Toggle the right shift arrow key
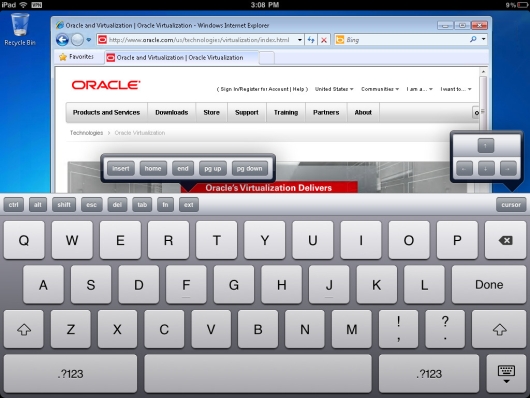Screen dimensions: 530x398 pyautogui.click(x=499, y=329)
